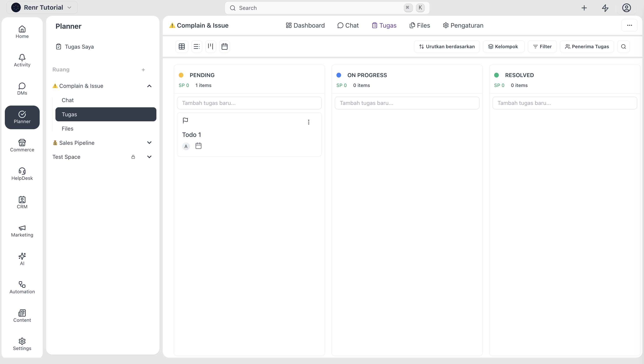Screen dimensions: 644x364
Task: Expand the Test Space chevron
Action: point(149,157)
